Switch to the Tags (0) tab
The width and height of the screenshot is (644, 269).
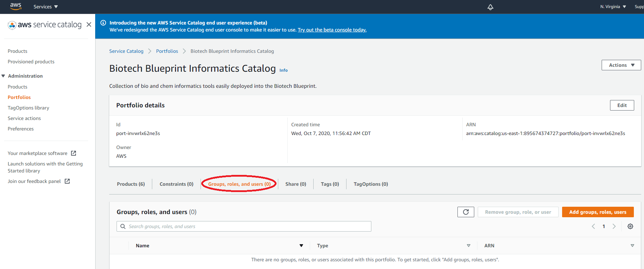pos(330,184)
